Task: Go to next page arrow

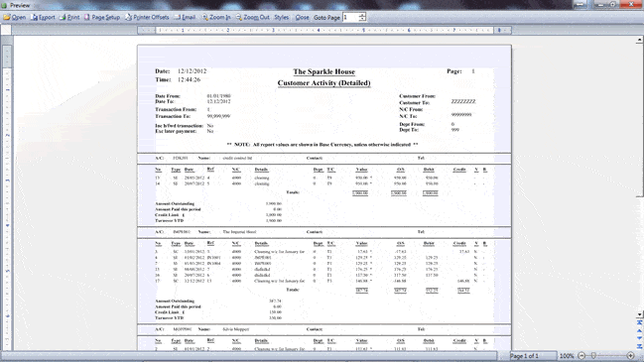Action: [x=639, y=338]
